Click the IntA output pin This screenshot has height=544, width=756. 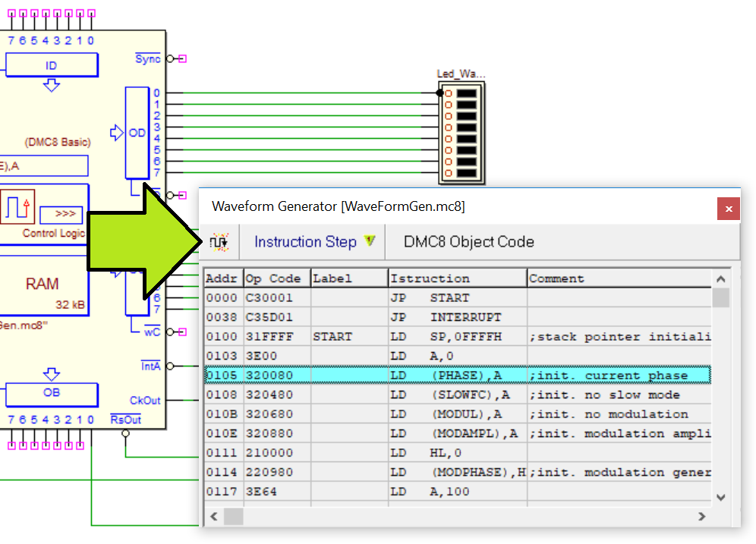point(170,366)
